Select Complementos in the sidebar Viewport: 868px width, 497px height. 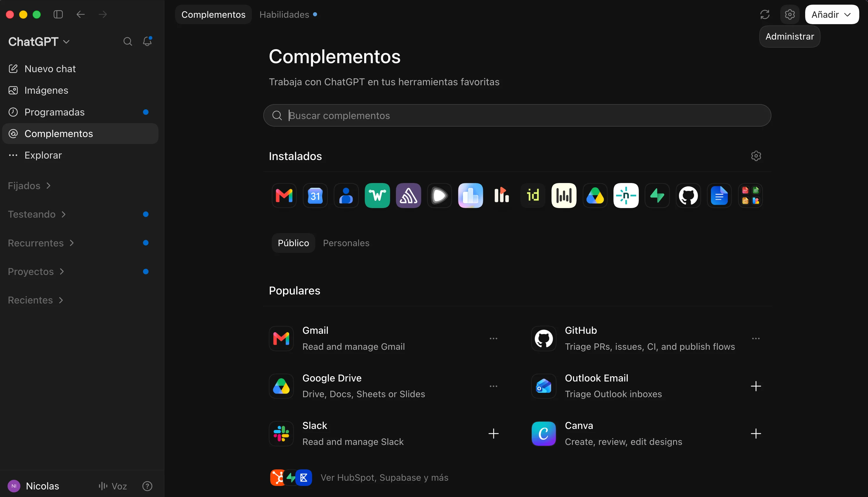click(x=80, y=134)
